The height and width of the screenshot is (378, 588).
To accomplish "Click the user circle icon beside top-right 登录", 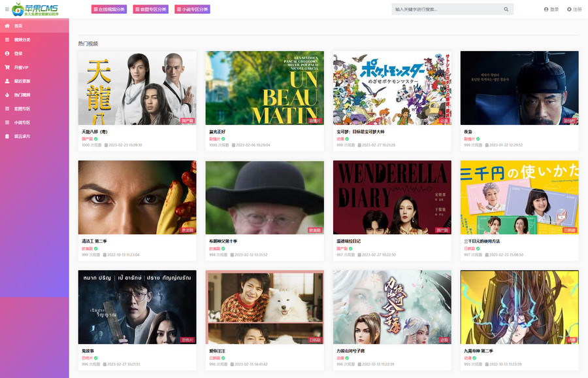I will (x=546, y=10).
